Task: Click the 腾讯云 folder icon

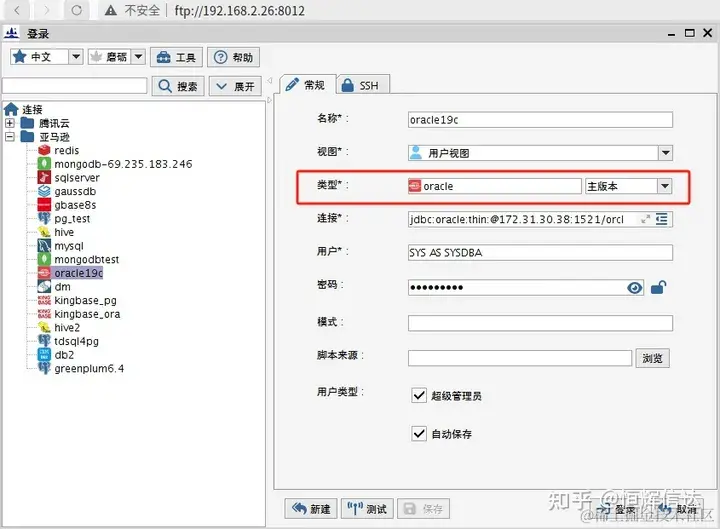Action: pyautogui.click(x=28, y=123)
